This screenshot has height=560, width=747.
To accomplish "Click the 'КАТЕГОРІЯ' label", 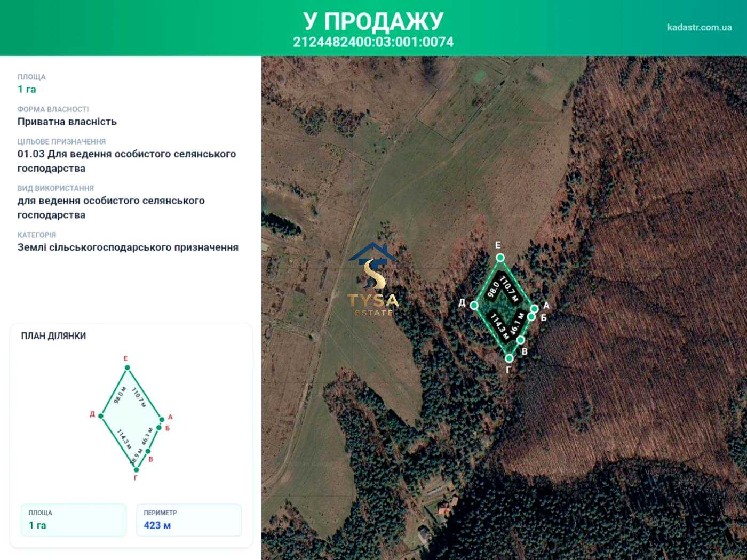I will [x=37, y=235].
